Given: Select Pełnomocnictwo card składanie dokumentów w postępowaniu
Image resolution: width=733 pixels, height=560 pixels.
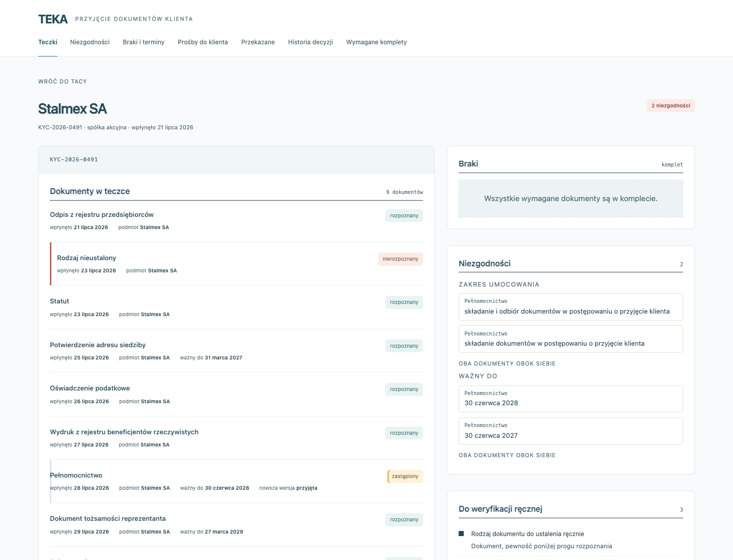Looking at the screenshot, I should [x=571, y=339].
